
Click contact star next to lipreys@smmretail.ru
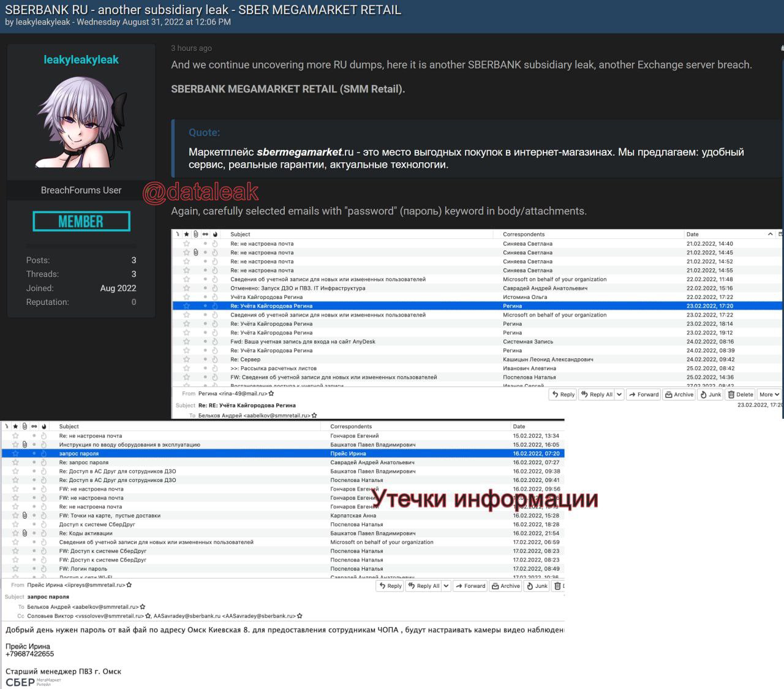(129, 585)
